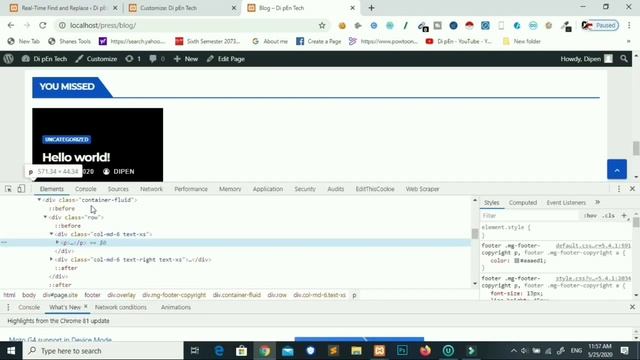The height and width of the screenshot is (360, 640).
Task: Click the admin bar search magnifier
Action: [624, 59]
